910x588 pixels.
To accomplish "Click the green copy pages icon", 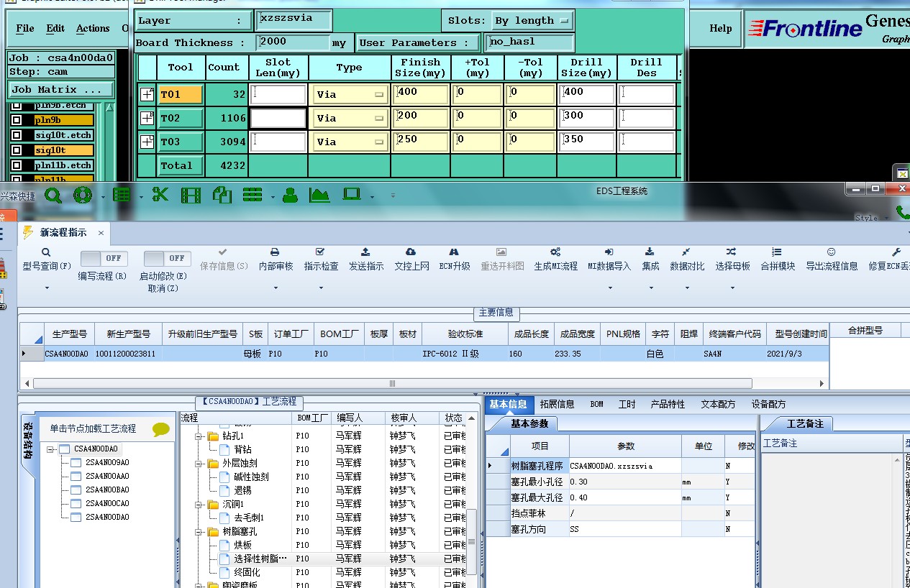I will click(x=222, y=195).
